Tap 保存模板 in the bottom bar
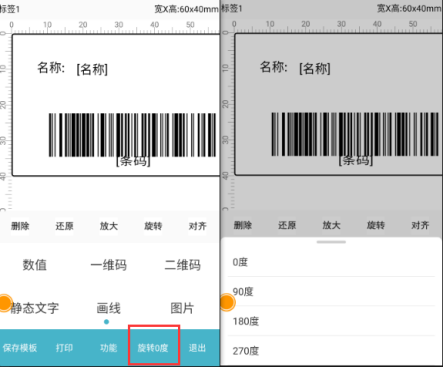 pos(20,348)
